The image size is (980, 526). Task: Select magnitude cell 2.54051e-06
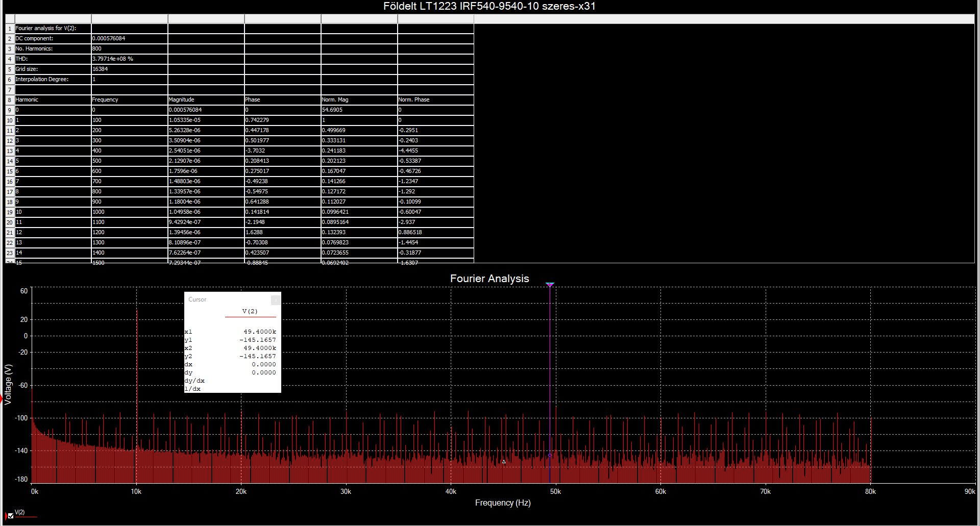pyautogui.click(x=206, y=151)
